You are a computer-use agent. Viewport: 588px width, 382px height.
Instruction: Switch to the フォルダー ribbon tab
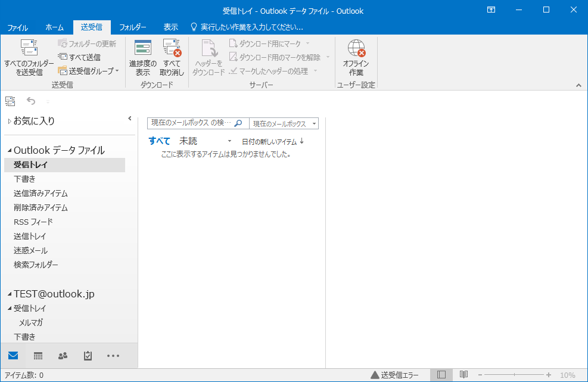[x=132, y=27]
